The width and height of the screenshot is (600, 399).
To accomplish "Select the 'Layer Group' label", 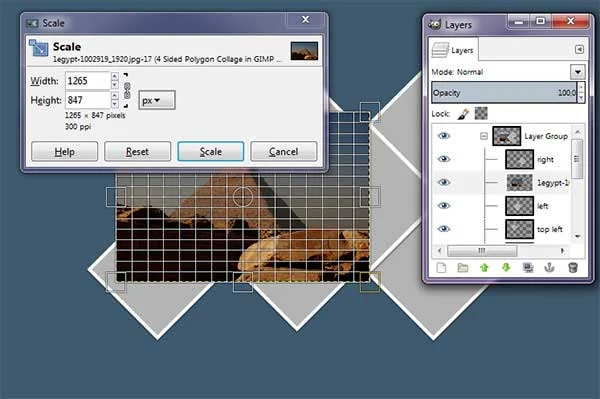I will coord(546,136).
